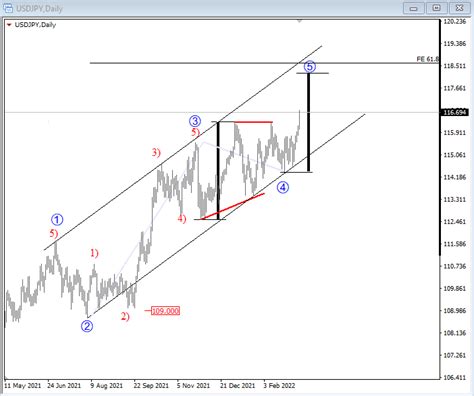Screen dimensions: 474x396
Task: Select the blue circled 1 wave label
Action: pyautogui.click(x=57, y=220)
